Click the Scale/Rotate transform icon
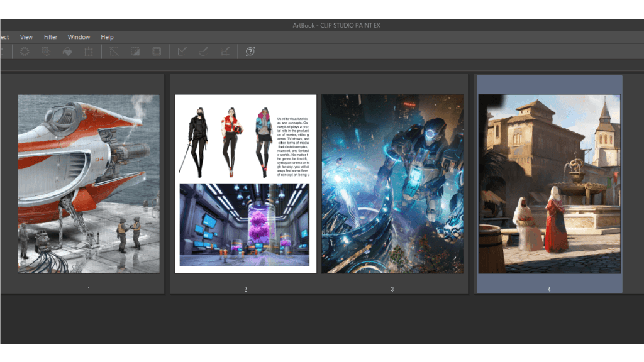The image size is (644, 362). [89, 52]
